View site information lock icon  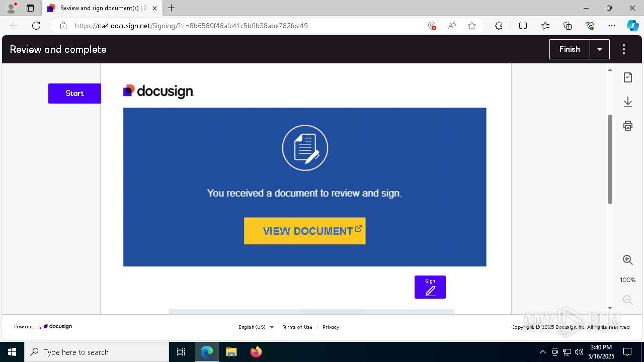pos(63,26)
